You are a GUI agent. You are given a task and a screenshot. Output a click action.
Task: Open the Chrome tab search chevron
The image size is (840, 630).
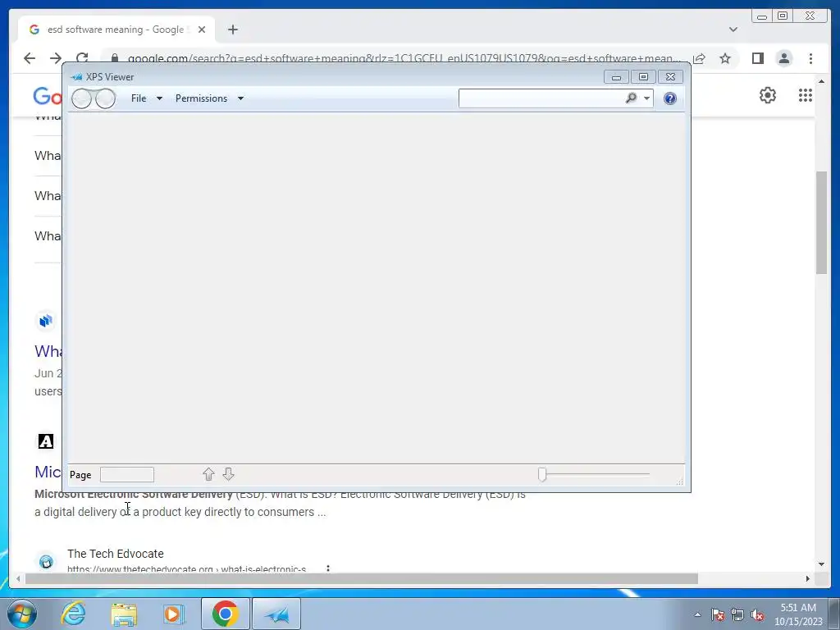pyautogui.click(x=733, y=30)
